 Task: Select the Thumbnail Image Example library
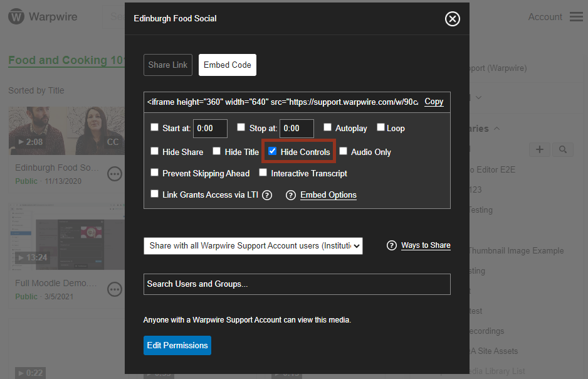tap(517, 250)
